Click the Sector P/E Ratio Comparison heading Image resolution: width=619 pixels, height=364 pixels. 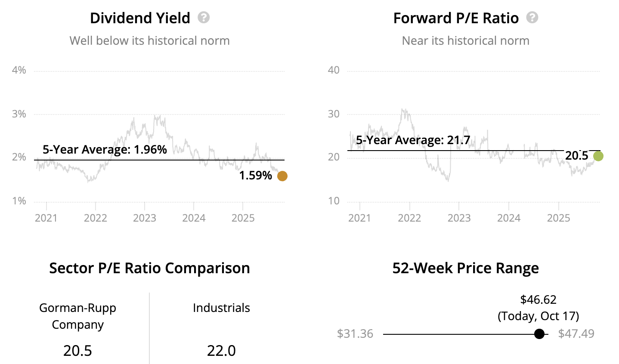click(x=149, y=268)
